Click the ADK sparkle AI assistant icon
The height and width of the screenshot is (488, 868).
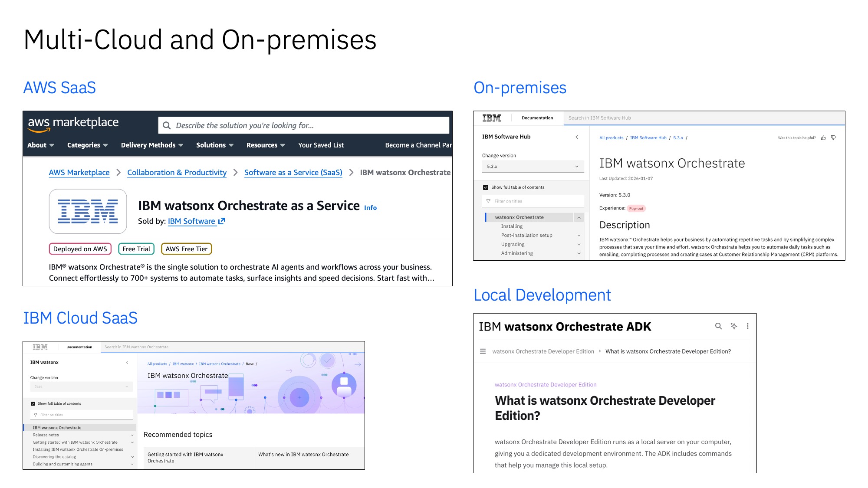(x=733, y=326)
